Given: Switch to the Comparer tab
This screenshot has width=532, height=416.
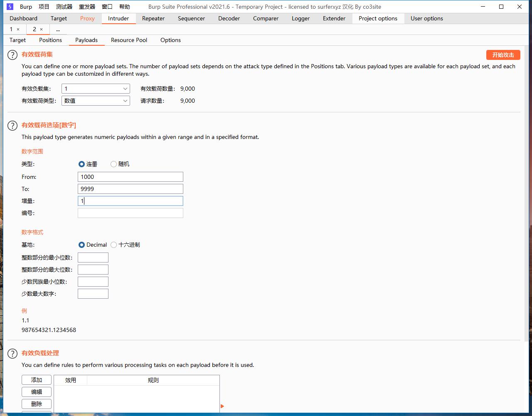Looking at the screenshot, I should [266, 18].
